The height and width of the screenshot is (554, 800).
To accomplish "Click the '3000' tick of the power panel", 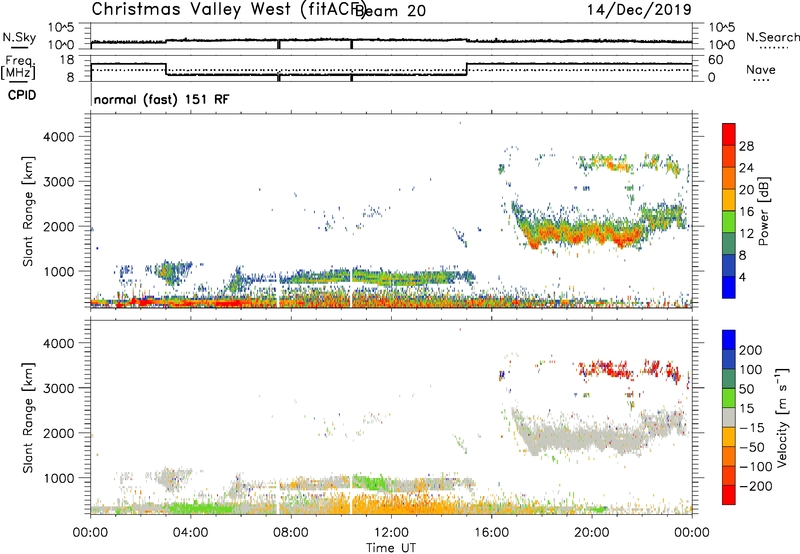I will tap(59, 182).
